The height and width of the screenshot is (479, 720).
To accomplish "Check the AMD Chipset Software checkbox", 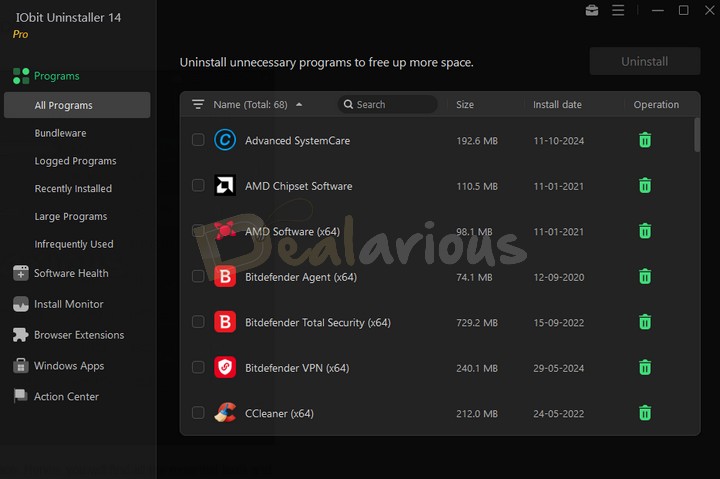I will (x=198, y=185).
